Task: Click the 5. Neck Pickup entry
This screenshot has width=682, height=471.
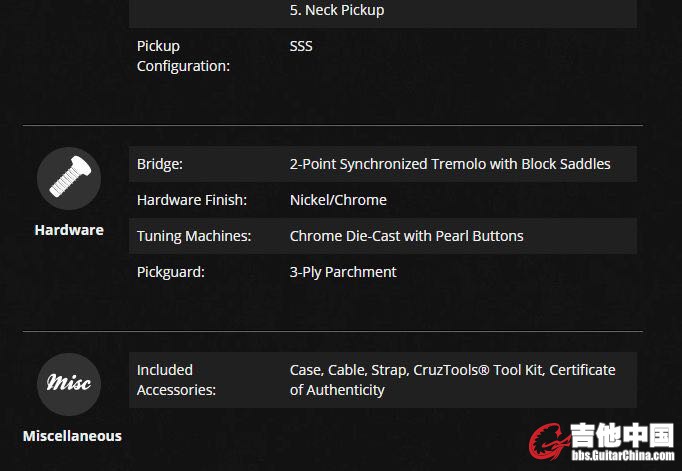Action: pos(337,10)
